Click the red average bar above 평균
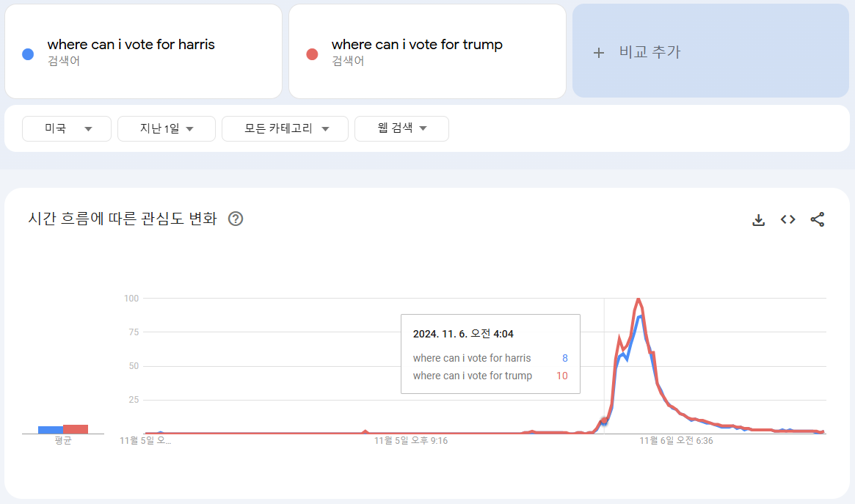The image size is (855, 504). click(x=76, y=429)
